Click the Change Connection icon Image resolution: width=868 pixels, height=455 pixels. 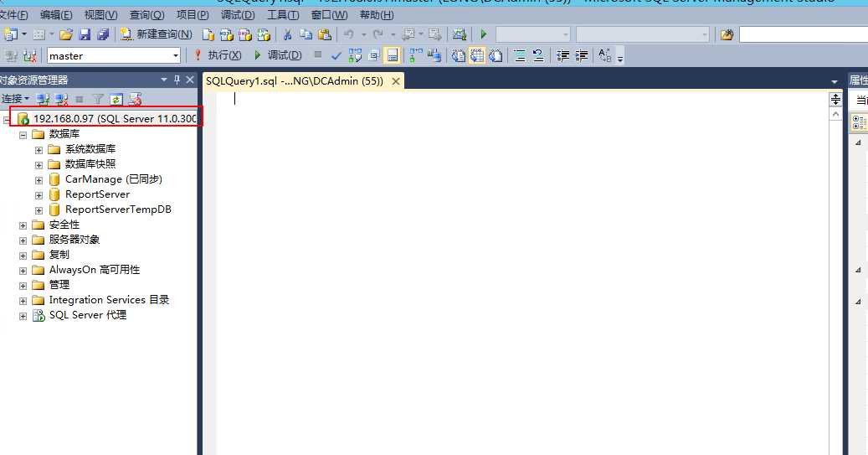(x=30, y=56)
